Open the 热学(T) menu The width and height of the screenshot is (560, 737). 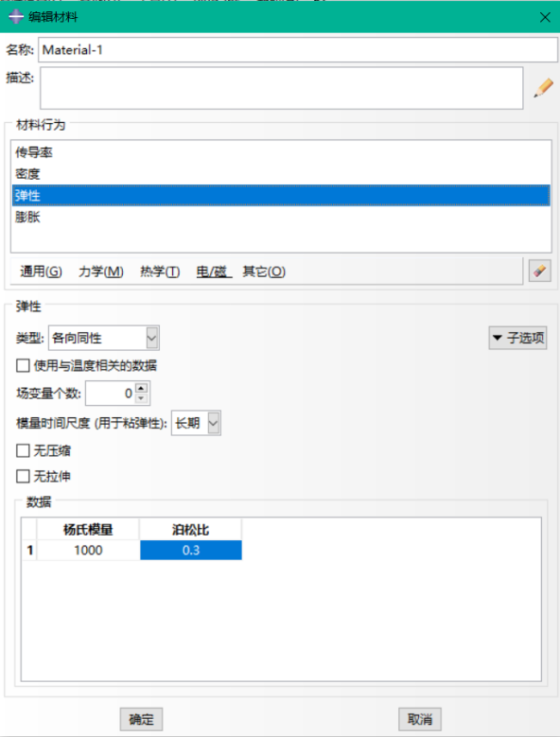[x=160, y=272]
